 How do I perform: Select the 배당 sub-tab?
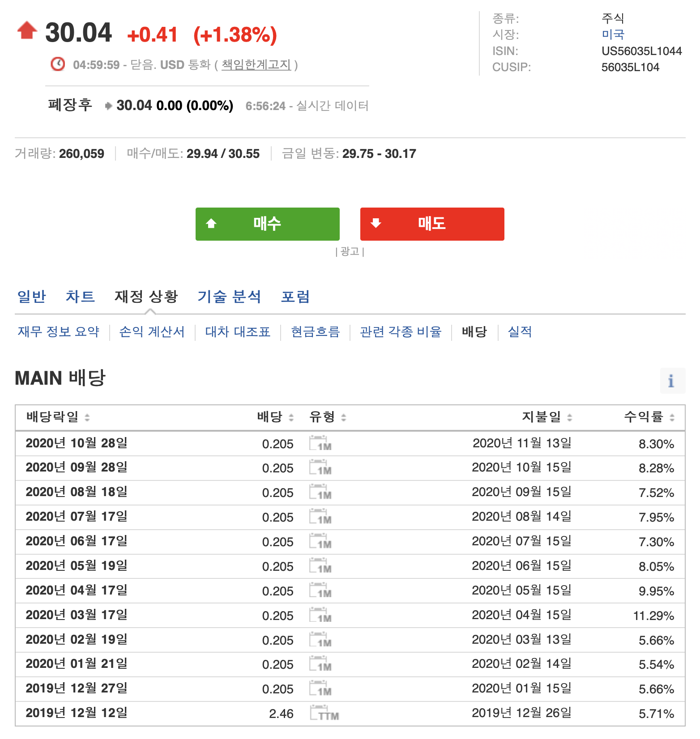[x=474, y=331]
